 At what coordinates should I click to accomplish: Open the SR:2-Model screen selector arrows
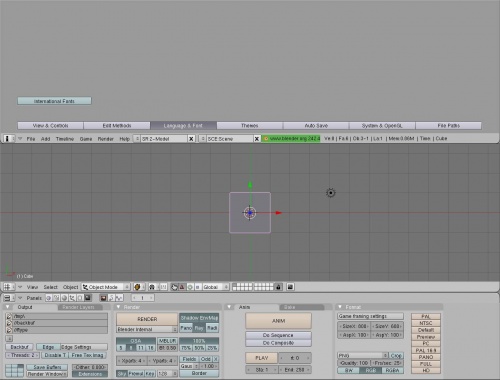(137, 139)
